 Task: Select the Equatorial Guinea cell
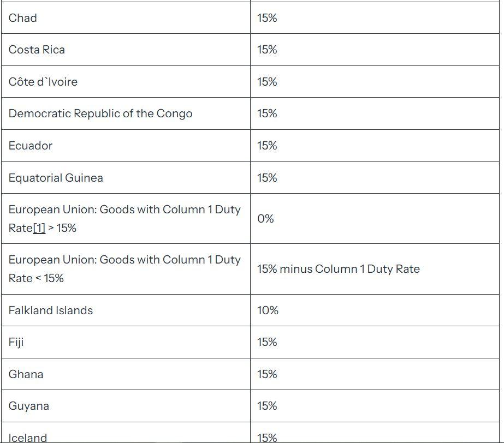tap(126, 178)
